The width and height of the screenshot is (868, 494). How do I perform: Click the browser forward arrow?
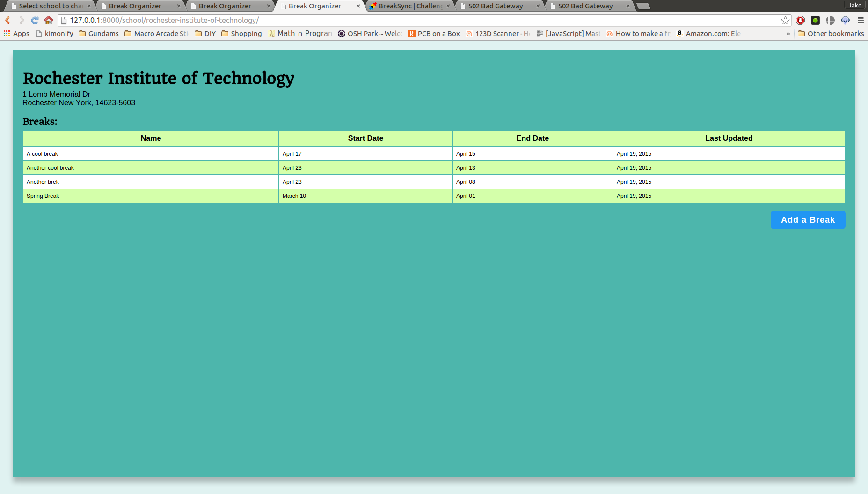click(21, 20)
